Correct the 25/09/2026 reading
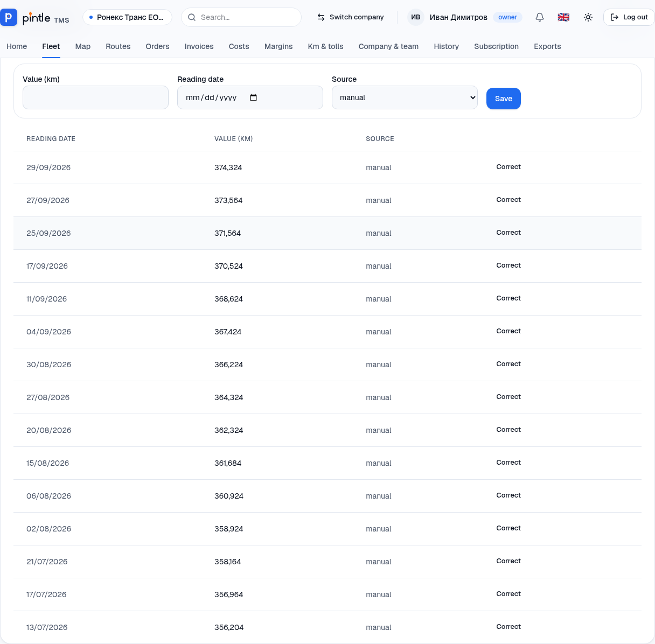The height and width of the screenshot is (644, 655). click(508, 233)
